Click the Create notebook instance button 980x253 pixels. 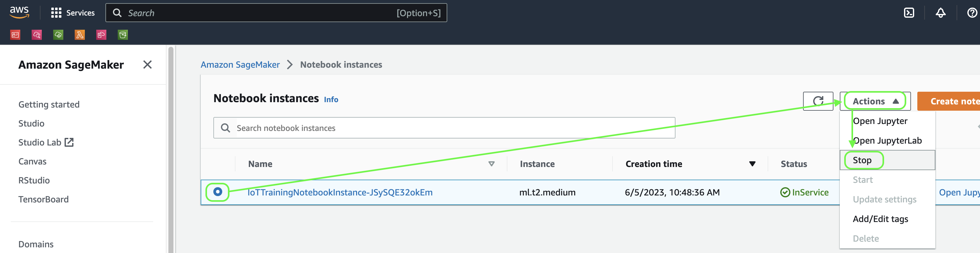[949, 101]
